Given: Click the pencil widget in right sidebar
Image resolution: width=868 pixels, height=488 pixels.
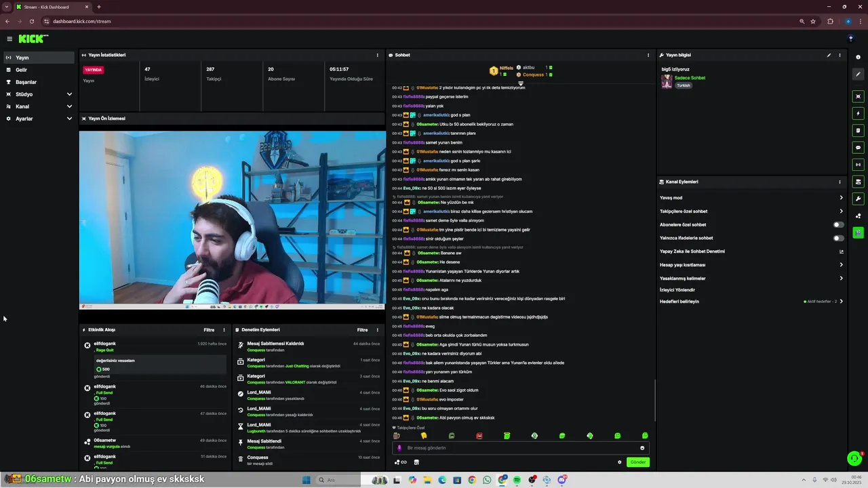Looking at the screenshot, I should click(x=859, y=75).
